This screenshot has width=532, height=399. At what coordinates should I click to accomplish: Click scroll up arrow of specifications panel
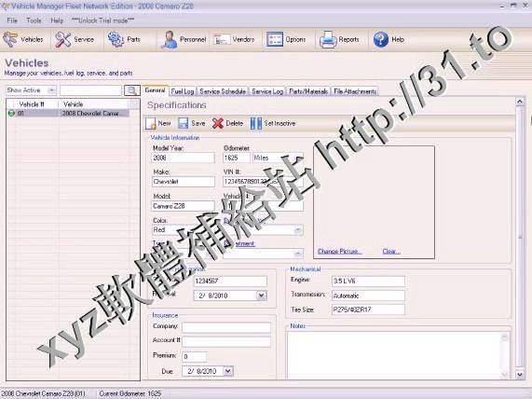coord(520,102)
